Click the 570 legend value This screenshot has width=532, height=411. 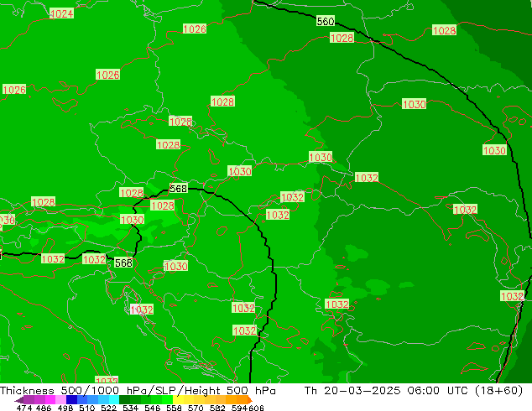pos(196,408)
